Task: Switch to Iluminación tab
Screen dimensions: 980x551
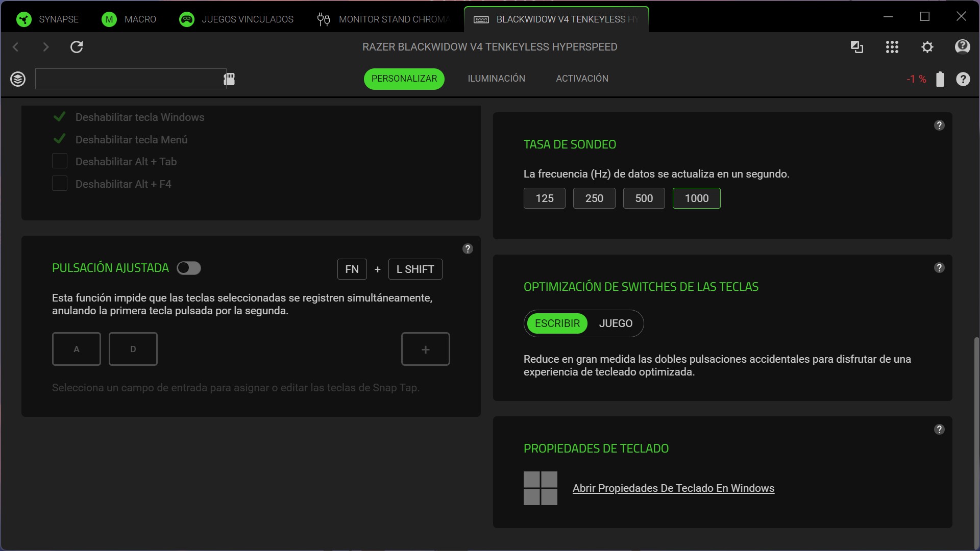Action: click(x=497, y=79)
